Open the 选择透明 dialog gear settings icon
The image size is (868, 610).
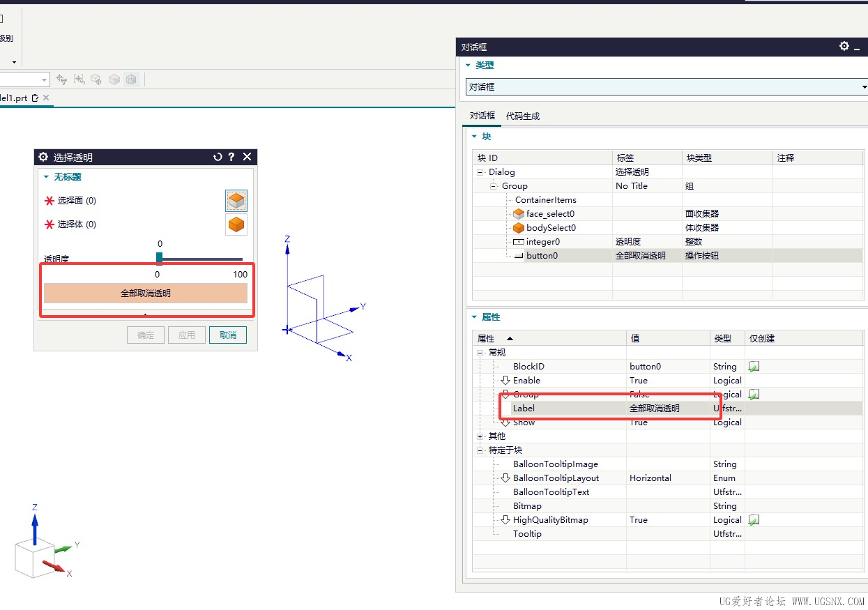click(x=43, y=158)
